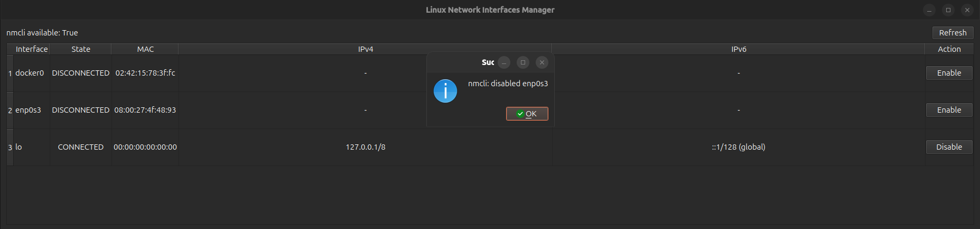This screenshot has width=980, height=229.
Task: Select row 1 via its row number
Action: pos(10,74)
